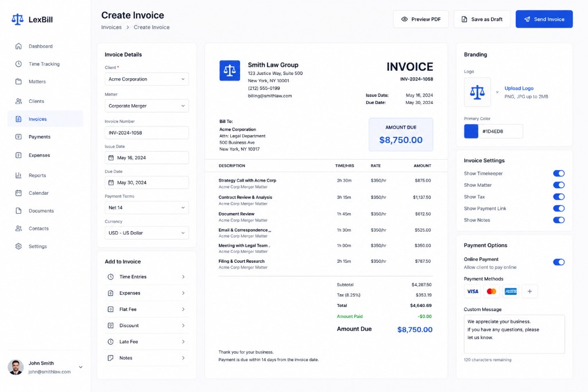The width and height of the screenshot is (588, 392).
Task: Click the Expenses icon in sidebar
Action: [18, 155]
